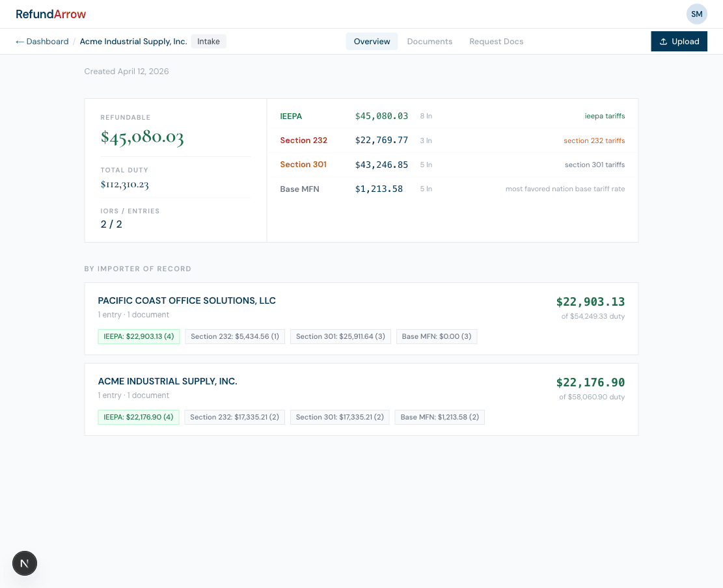Click the RefundArrow logo

(51, 14)
